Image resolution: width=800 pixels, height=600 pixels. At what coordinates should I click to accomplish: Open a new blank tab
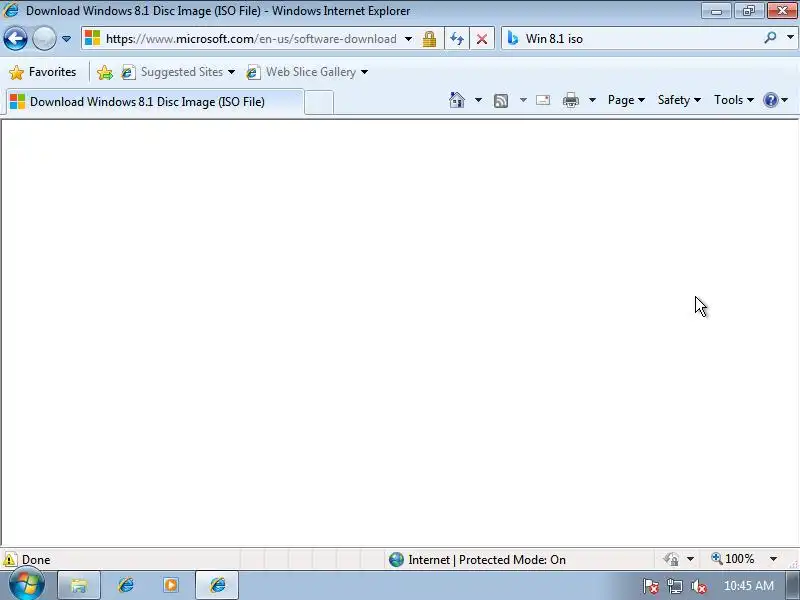(319, 102)
